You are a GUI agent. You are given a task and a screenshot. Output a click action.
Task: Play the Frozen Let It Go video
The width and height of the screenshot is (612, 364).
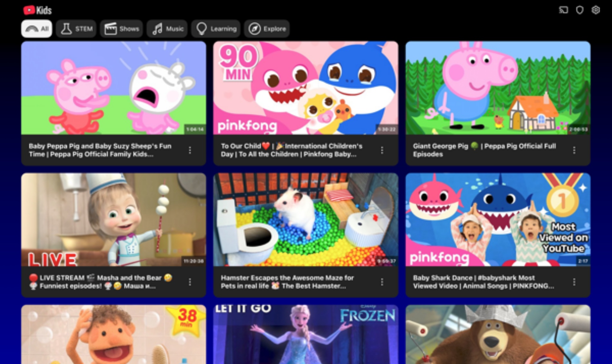(x=305, y=335)
